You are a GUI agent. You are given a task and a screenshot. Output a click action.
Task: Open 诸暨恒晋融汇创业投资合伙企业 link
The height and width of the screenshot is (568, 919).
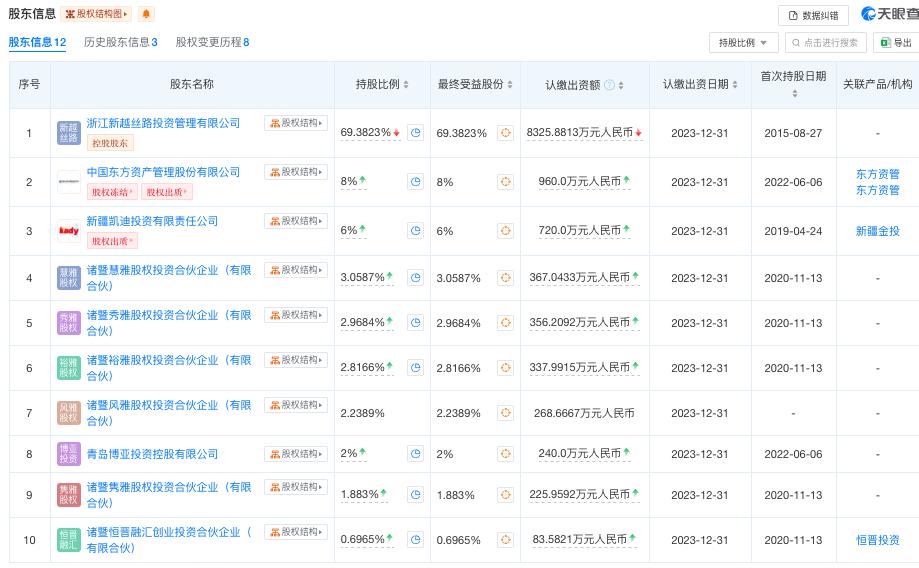[169, 540]
